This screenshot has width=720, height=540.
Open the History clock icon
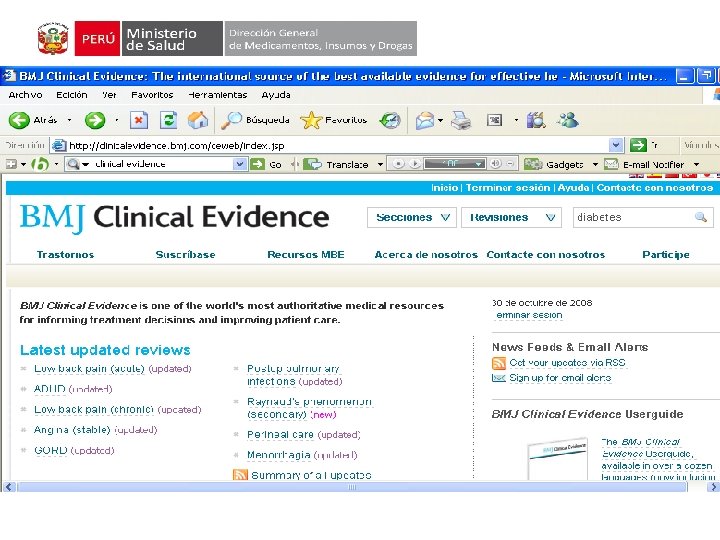pos(390,120)
